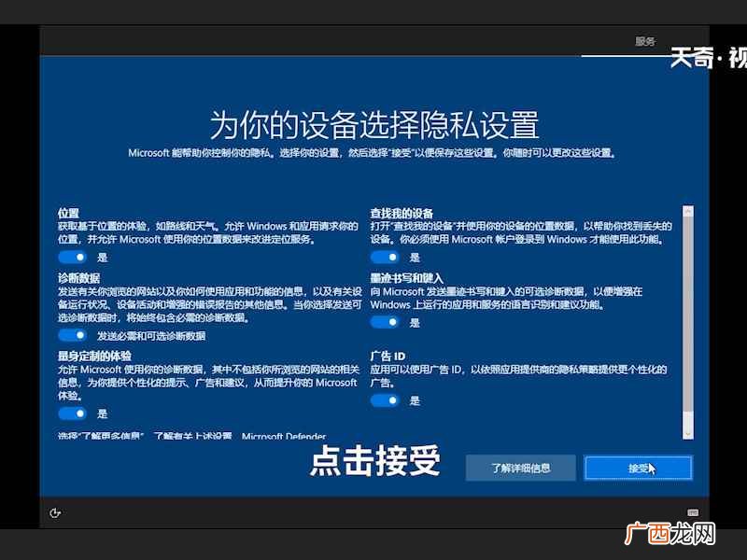Switch the 诊断数据 diagnostic data toggle

(x=73, y=335)
